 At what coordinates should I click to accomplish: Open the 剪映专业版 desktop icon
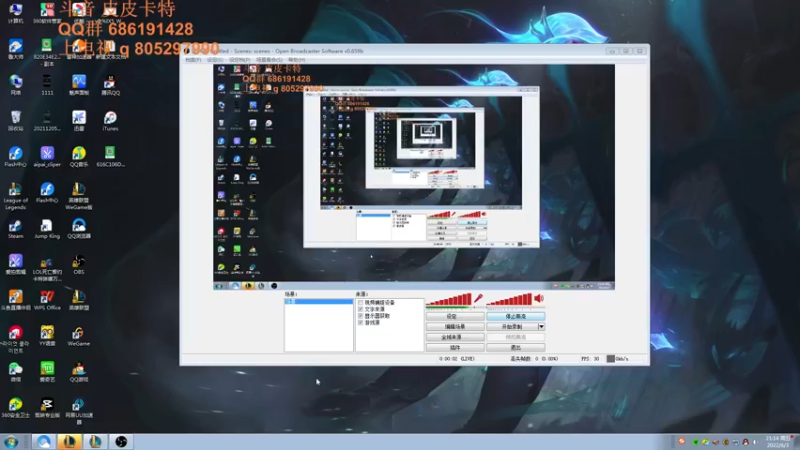[47, 408]
